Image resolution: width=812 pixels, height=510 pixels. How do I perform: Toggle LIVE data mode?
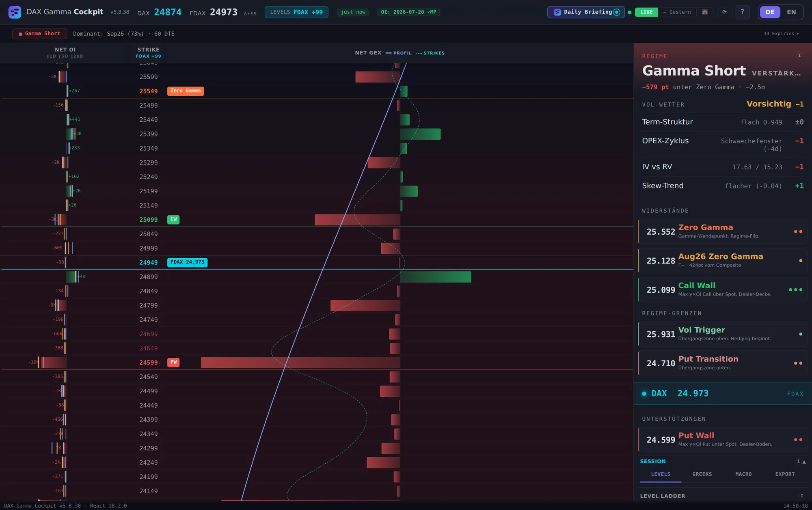pyautogui.click(x=646, y=12)
